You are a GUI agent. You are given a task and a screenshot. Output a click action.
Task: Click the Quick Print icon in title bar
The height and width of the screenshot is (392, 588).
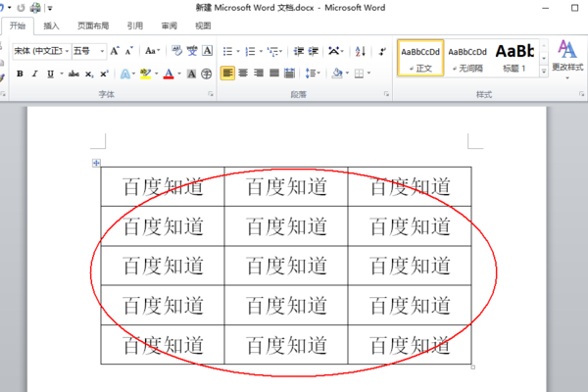pos(35,8)
